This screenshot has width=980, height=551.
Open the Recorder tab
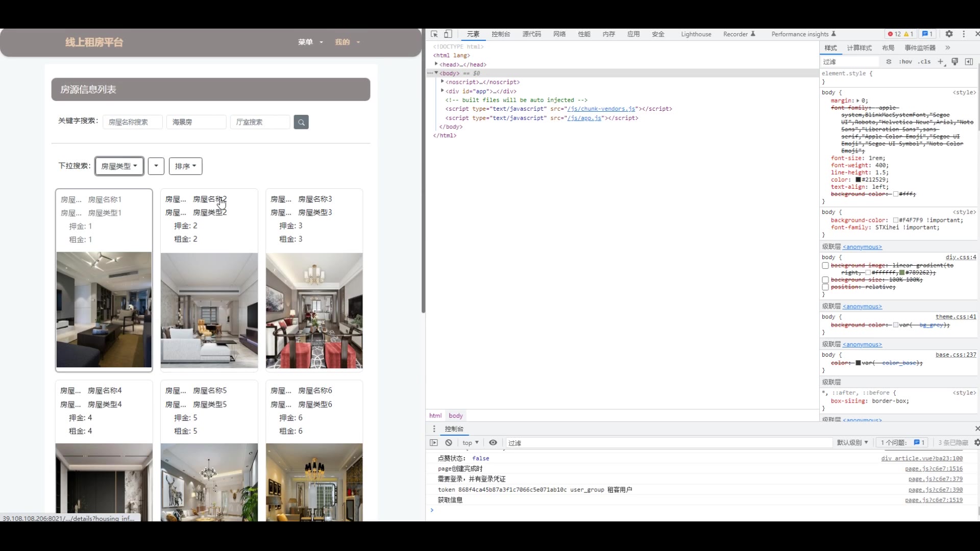pyautogui.click(x=739, y=34)
